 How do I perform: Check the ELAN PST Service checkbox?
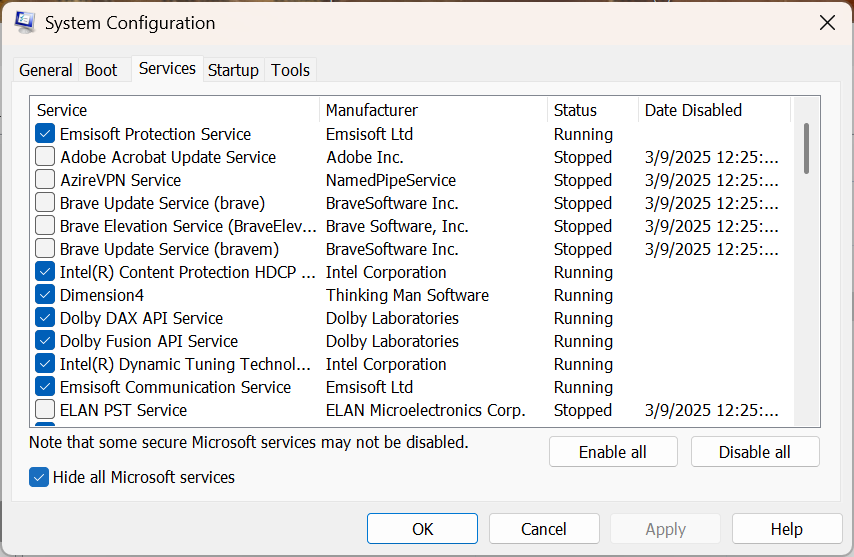pyautogui.click(x=45, y=409)
